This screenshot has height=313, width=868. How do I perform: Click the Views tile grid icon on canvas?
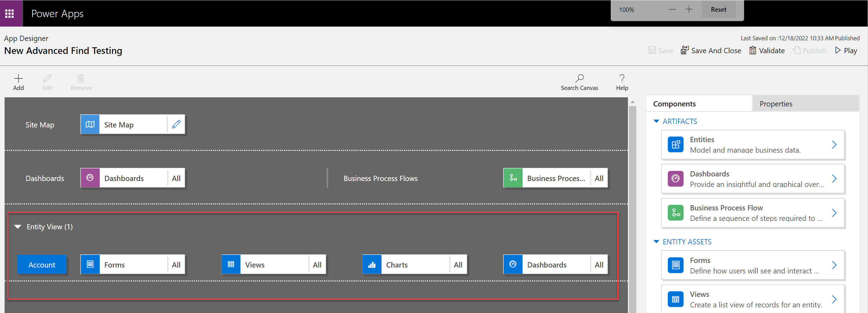click(231, 264)
